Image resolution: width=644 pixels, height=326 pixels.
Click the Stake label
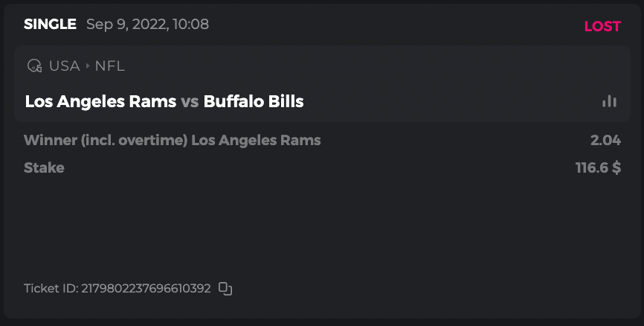coord(44,167)
